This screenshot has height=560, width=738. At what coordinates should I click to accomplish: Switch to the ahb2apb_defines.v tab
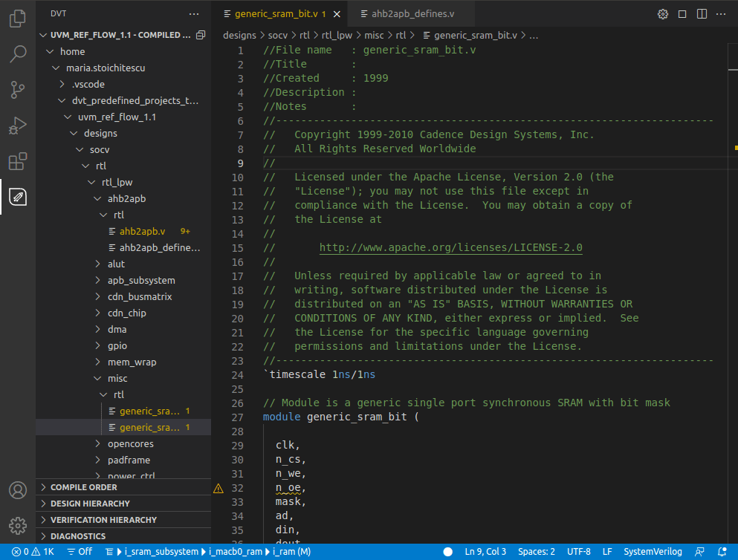411,14
